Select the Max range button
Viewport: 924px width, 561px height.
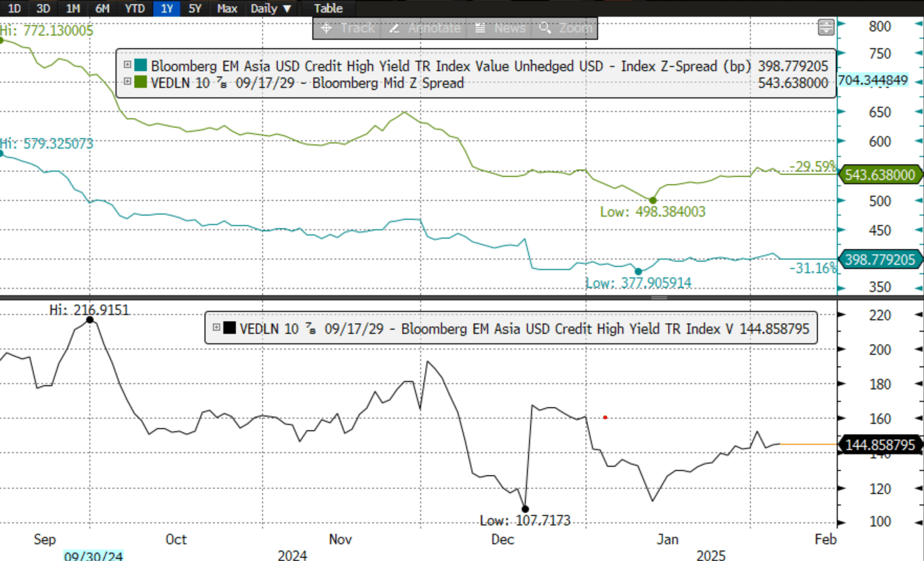[x=227, y=8]
